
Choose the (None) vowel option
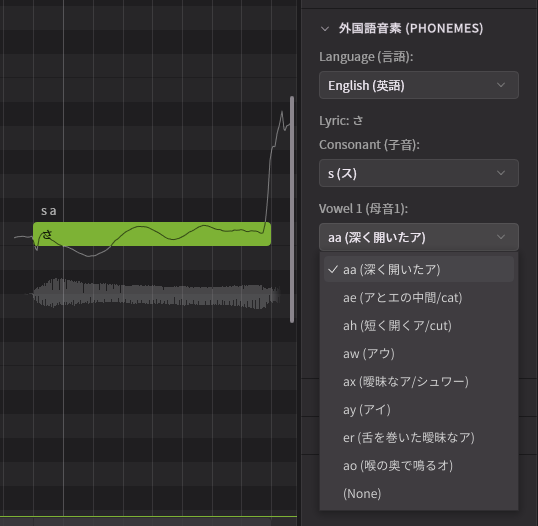point(419,494)
